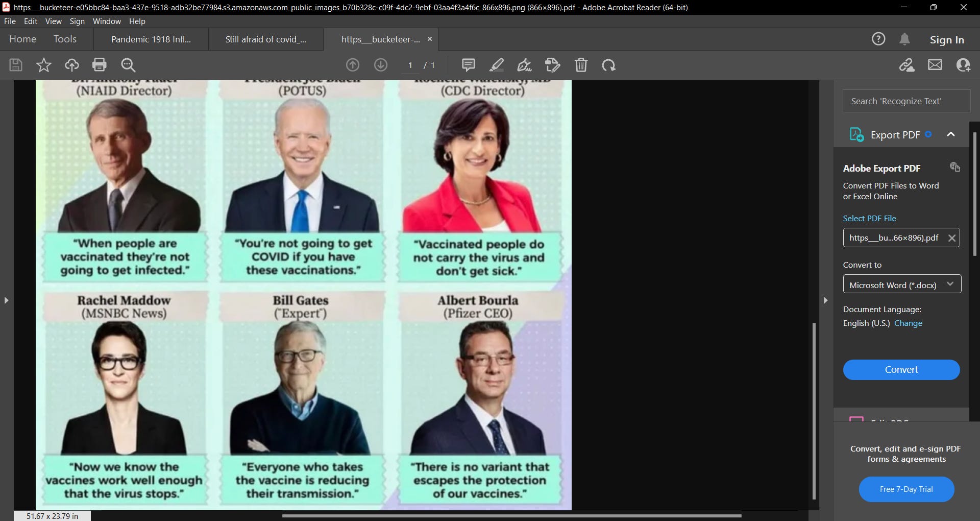Upload the file to cloud storage
The image size is (980, 521).
click(72, 65)
